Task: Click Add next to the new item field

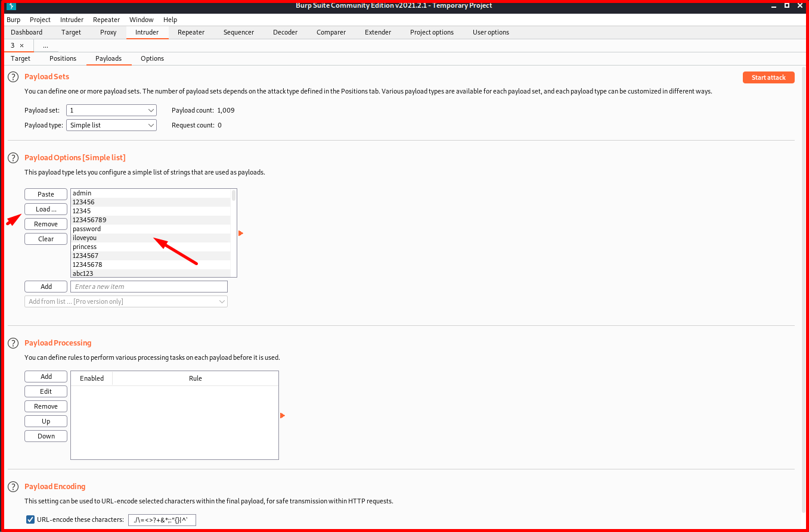Action: [46, 287]
